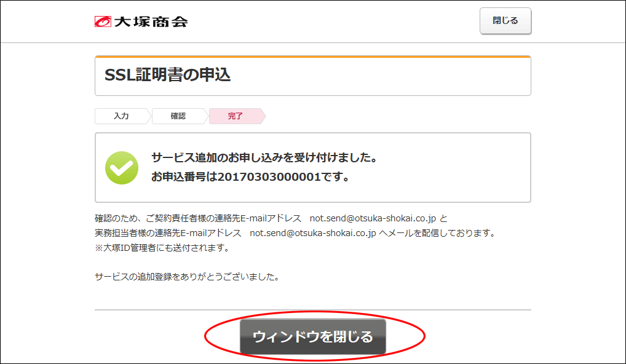Screen dimensions: 626x364
Task: Click the green checkmark success icon
Action: pos(122,168)
